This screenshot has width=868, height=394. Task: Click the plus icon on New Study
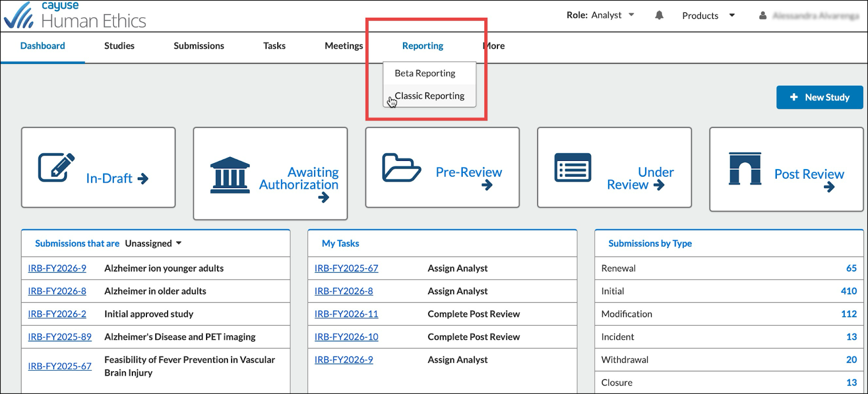tap(794, 97)
